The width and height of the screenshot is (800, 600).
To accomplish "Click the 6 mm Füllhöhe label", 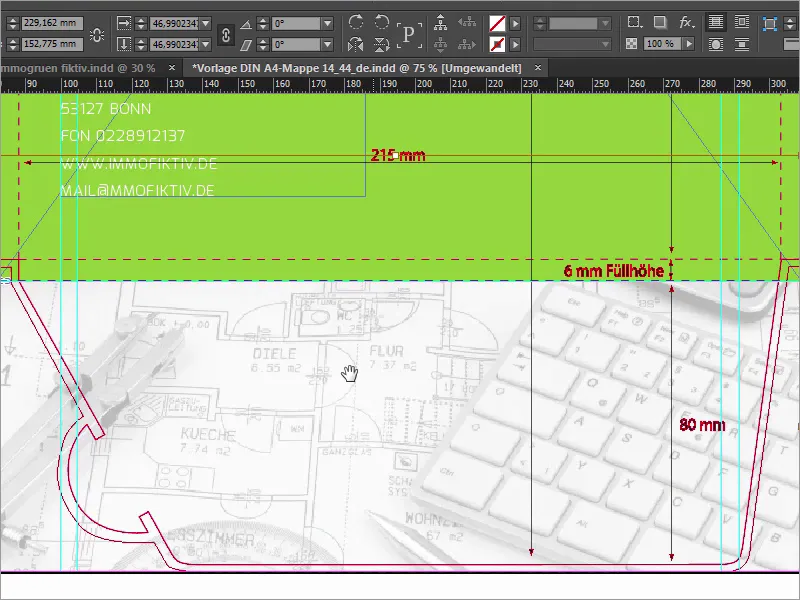I will [x=614, y=271].
